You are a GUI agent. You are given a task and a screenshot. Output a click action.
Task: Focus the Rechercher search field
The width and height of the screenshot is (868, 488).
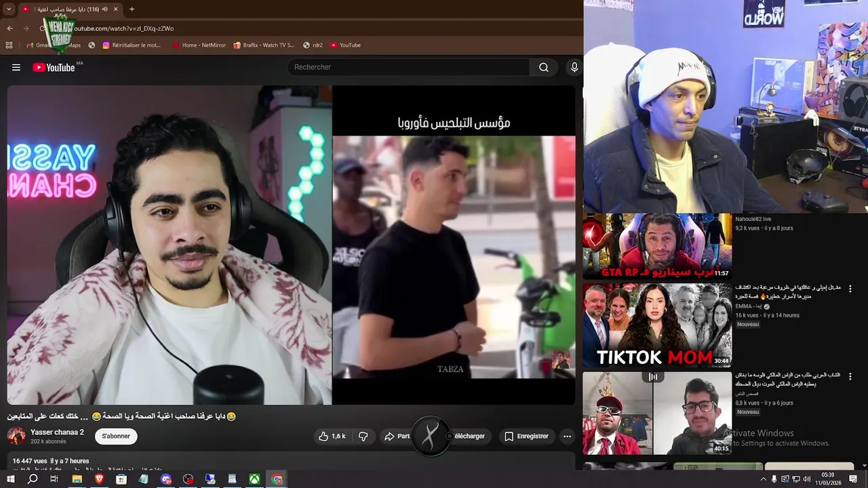409,67
